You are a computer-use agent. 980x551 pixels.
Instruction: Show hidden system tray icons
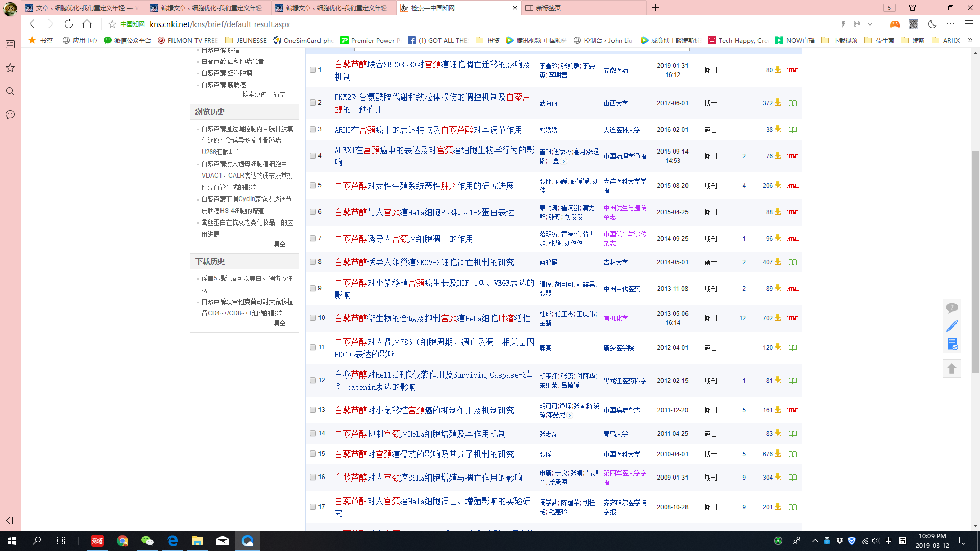point(815,541)
